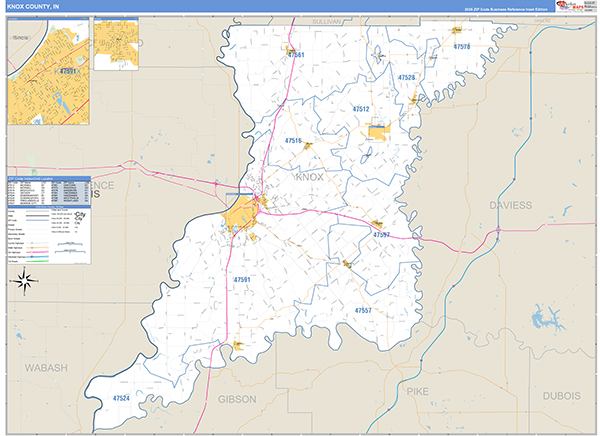Click ZIP label 47591 on main map

pos(242,280)
